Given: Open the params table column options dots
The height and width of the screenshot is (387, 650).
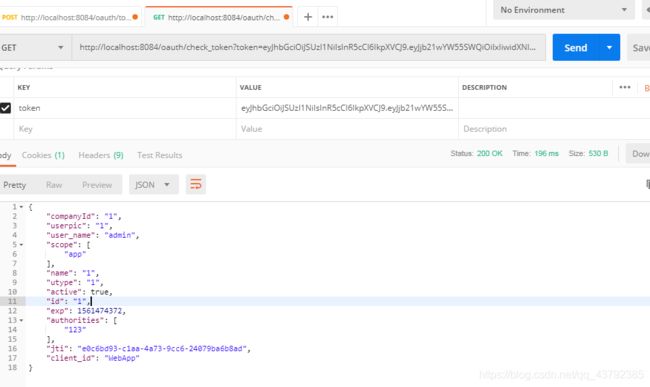Looking at the screenshot, I should click(625, 87).
